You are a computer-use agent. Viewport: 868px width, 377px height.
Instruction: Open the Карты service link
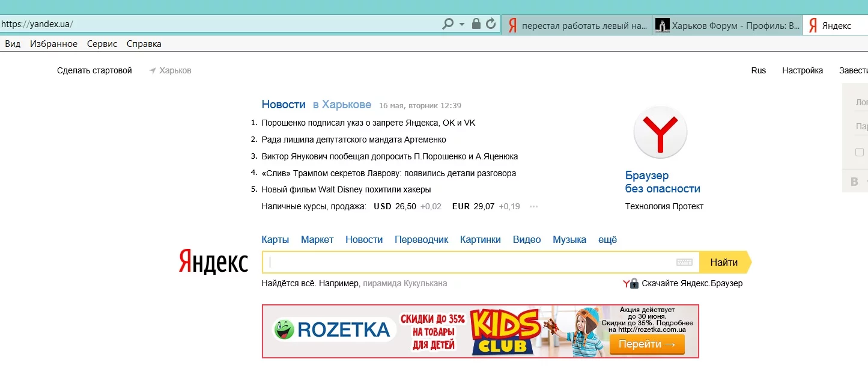(x=275, y=239)
